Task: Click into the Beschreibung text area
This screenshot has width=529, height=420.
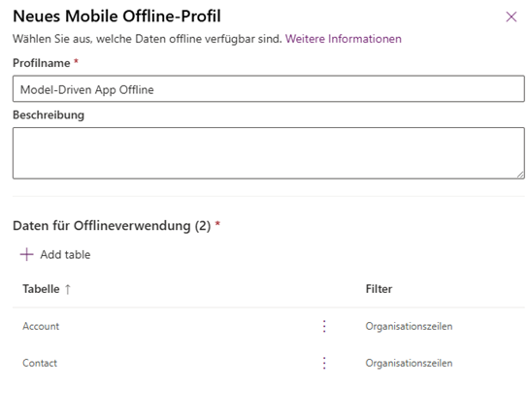Action: (269, 153)
